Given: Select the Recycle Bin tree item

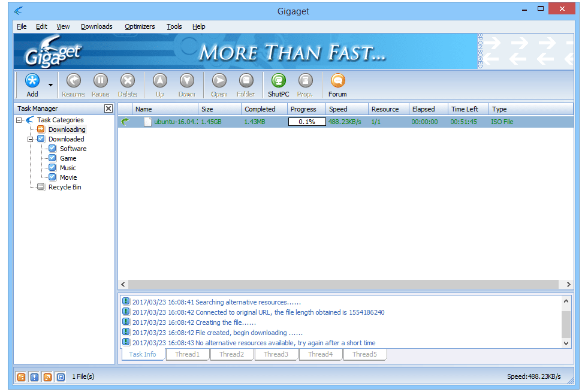Looking at the screenshot, I should tap(64, 187).
